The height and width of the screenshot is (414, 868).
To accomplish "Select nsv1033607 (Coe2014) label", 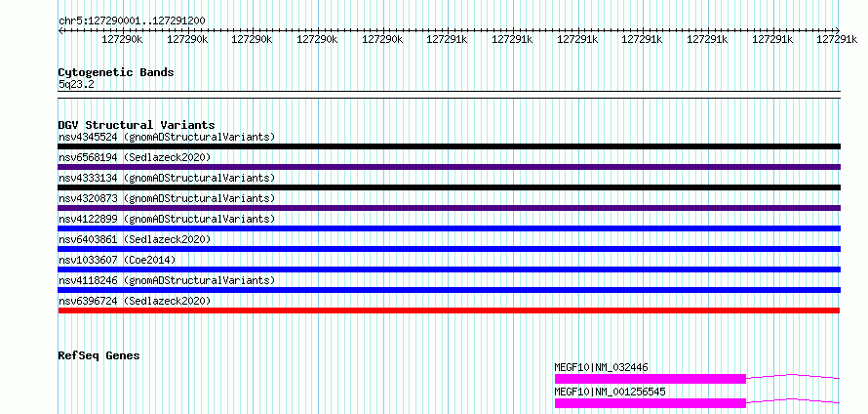I will [x=117, y=260].
